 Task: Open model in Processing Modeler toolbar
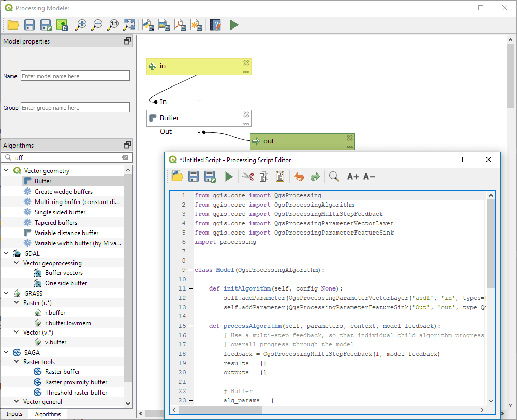point(13,25)
